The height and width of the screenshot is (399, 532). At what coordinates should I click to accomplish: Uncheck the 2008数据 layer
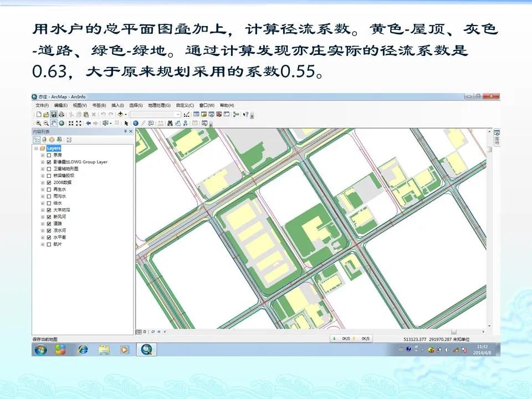(49, 182)
